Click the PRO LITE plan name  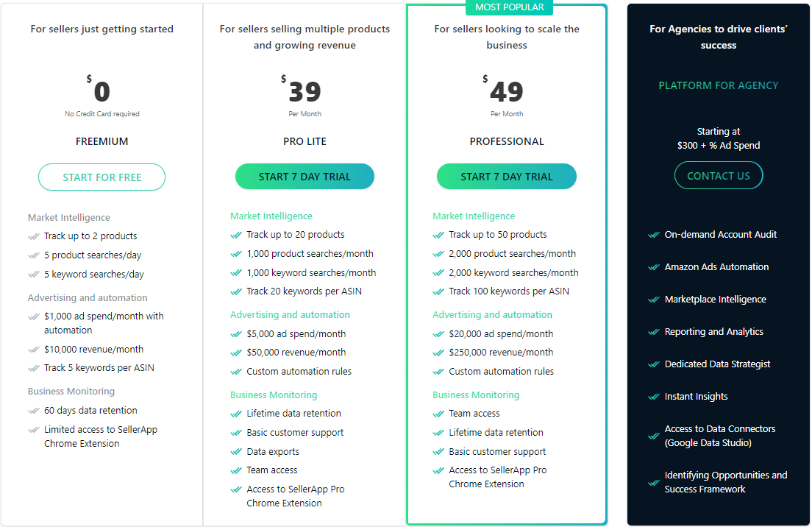tap(304, 141)
